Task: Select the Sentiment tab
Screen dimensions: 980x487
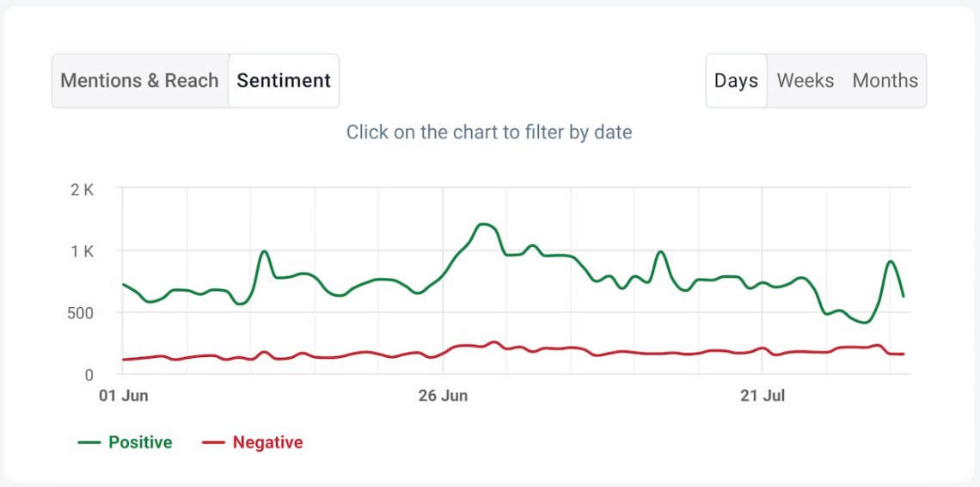Action: (284, 81)
